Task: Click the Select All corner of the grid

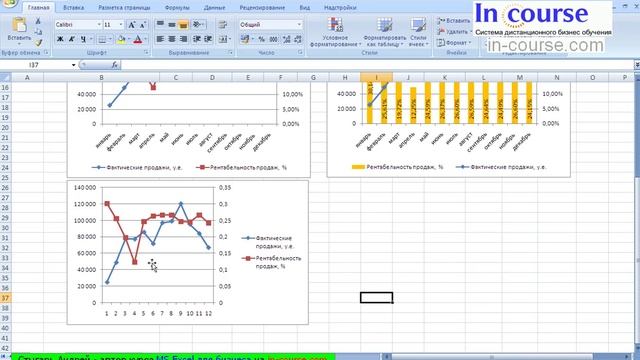Action: click(x=5, y=78)
